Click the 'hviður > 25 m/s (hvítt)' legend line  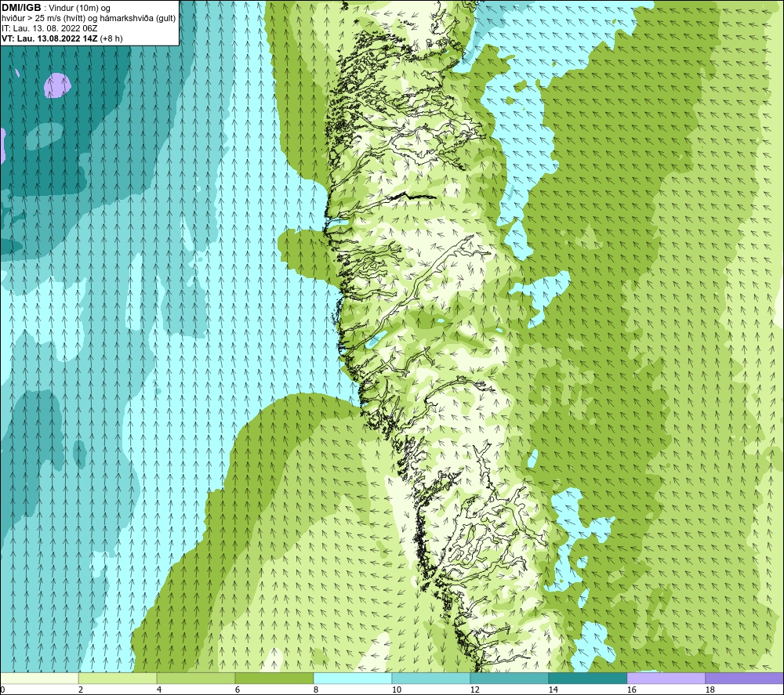(x=89, y=19)
